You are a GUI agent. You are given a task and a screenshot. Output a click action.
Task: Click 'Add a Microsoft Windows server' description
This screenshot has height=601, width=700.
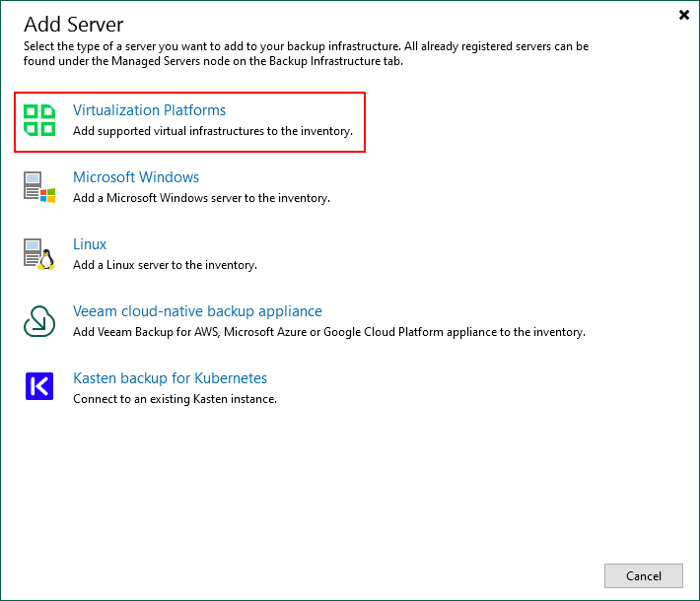(x=201, y=198)
